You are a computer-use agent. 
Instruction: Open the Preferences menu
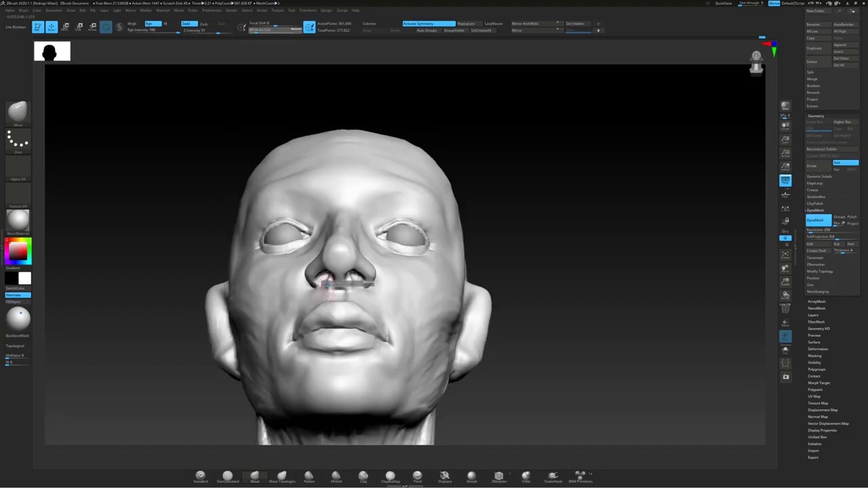point(212,10)
